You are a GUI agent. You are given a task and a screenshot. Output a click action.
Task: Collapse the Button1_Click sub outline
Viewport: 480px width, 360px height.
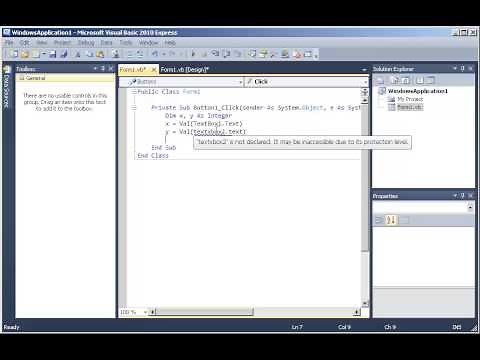click(x=134, y=107)
